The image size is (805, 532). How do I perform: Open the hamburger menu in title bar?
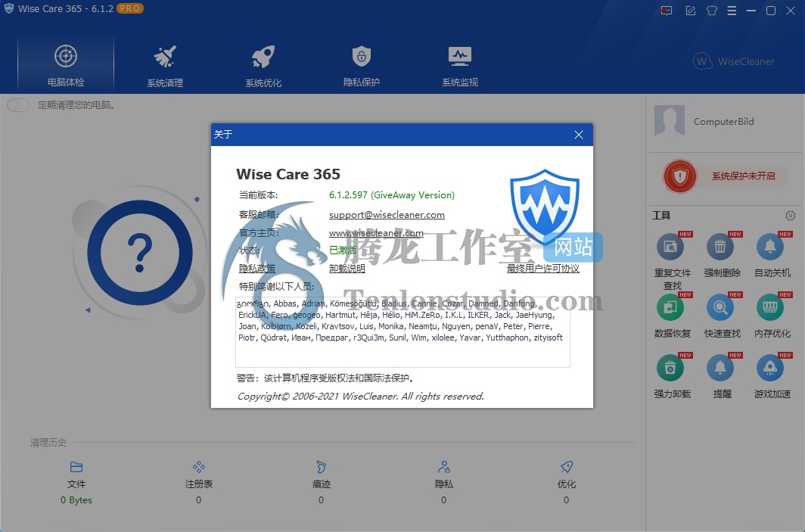732,11
